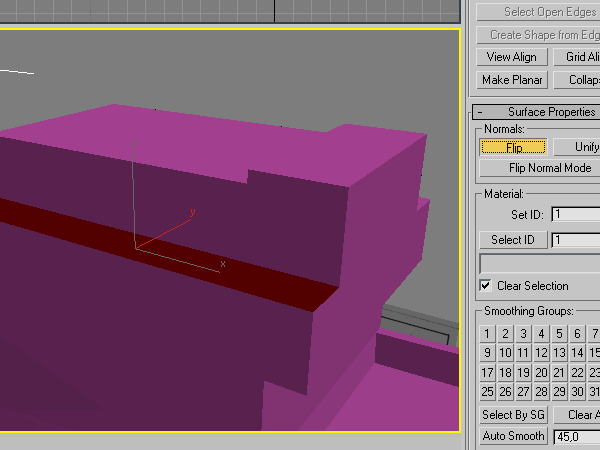Toggle smoothing group 25

[487, 391]
